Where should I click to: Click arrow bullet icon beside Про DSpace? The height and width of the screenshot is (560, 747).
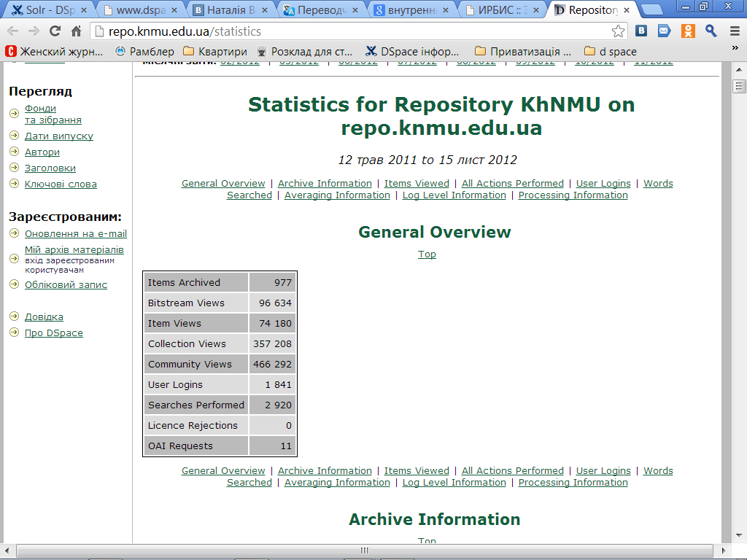click(15, 332)
